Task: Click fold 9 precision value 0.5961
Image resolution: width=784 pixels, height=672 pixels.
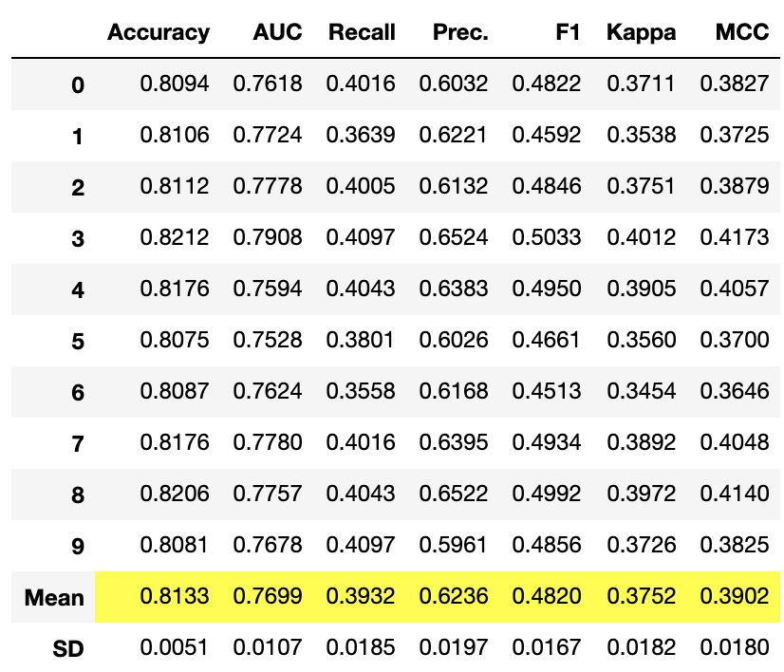Action: pos(453,545)
